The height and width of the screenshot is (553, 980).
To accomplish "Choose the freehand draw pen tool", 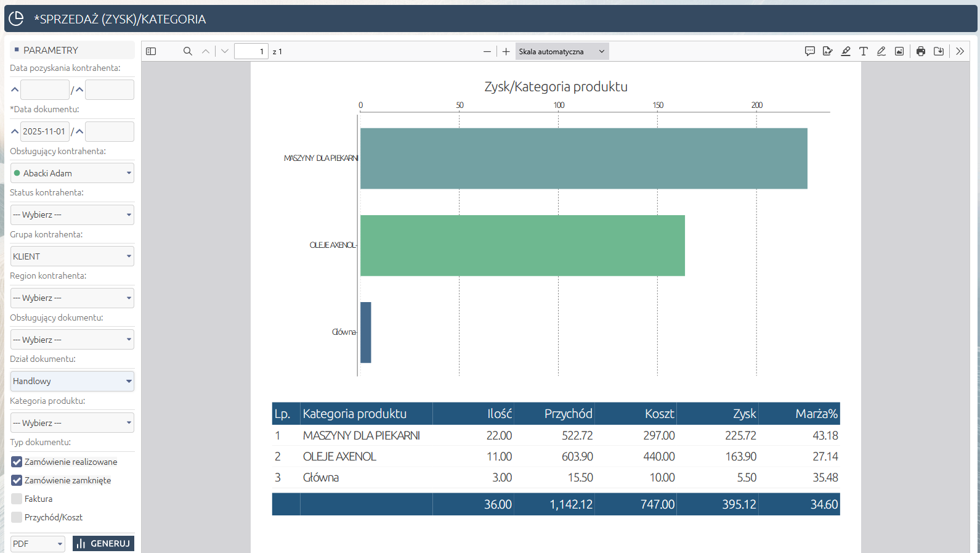I will tap(881, 52).
